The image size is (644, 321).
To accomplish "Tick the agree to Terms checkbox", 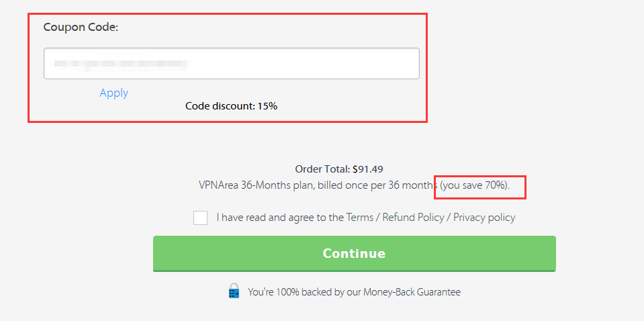I will pyautogui.click(x=200, y=218).
